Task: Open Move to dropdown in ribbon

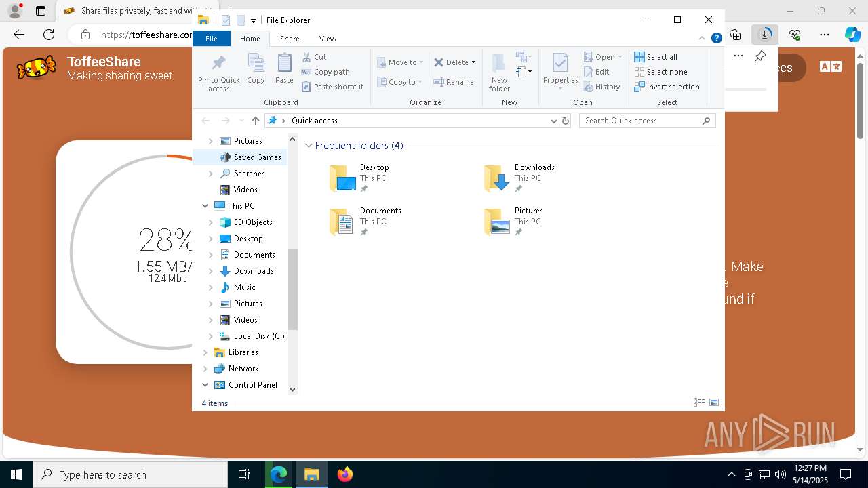Action: pyautogui.click(x=400, y=62)
